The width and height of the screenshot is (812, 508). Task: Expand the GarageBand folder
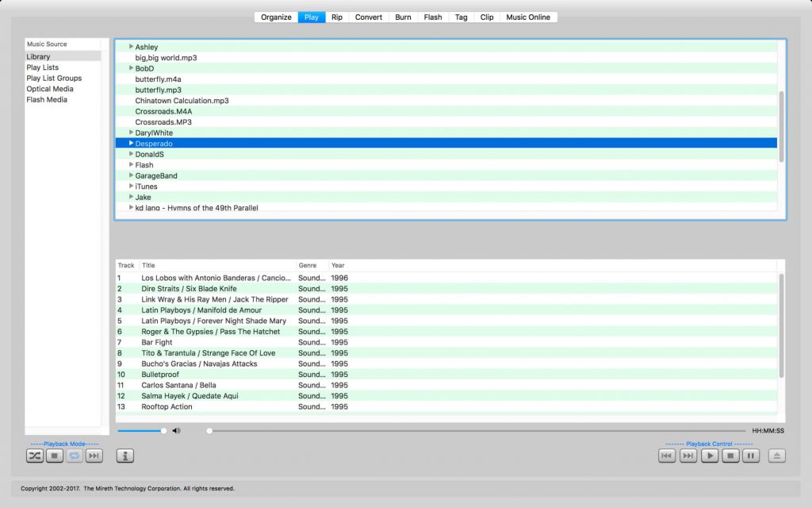[x=132, y=175]
